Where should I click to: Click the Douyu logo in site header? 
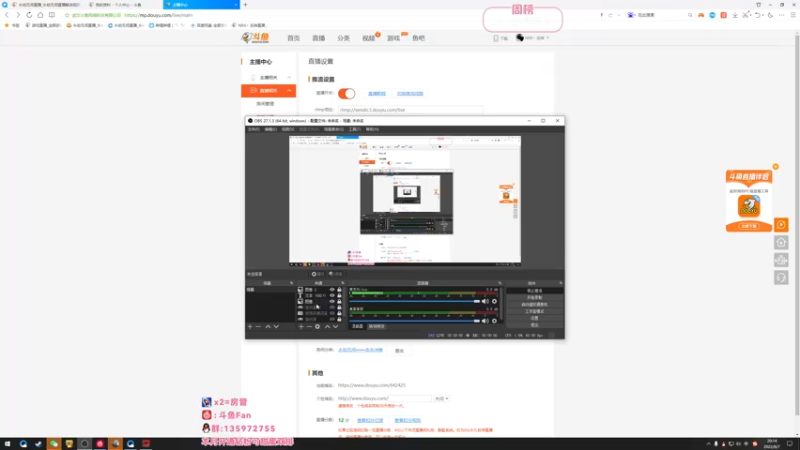click(255, 38)
